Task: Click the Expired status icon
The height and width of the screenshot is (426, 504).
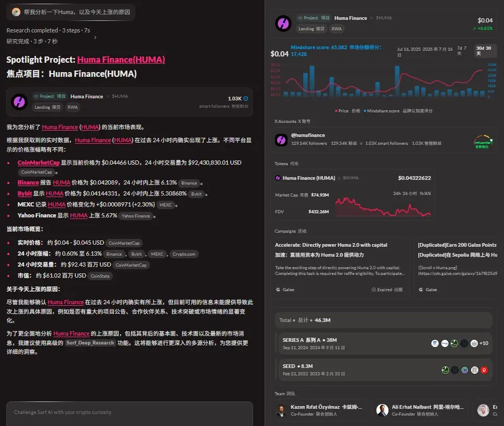Action: pos(373,290)
